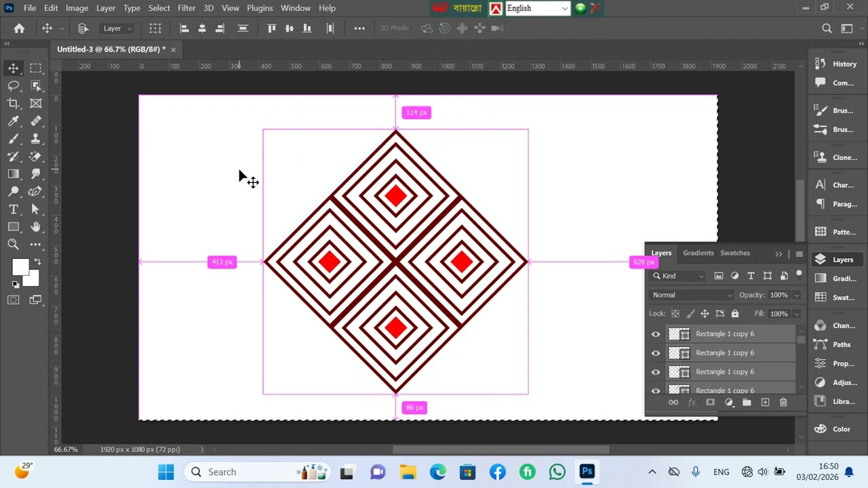Click the Delete layer trash icon
The height and width of the screenshot is (488, 868).
tap(783, 403)
